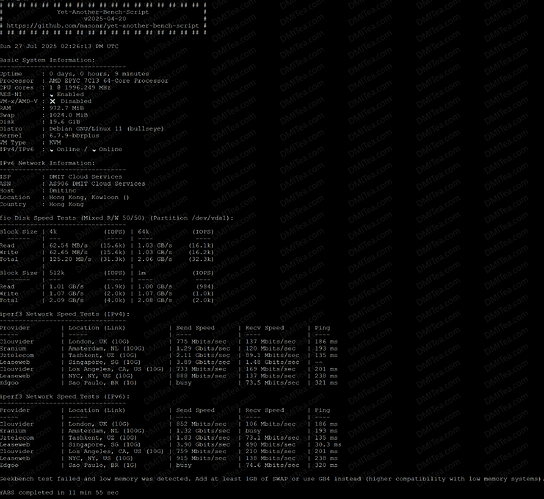
Task: Select IPv4 NYC send speed 888 Mbits/sec
Action: pyautogui.click(x=201, y=376)
